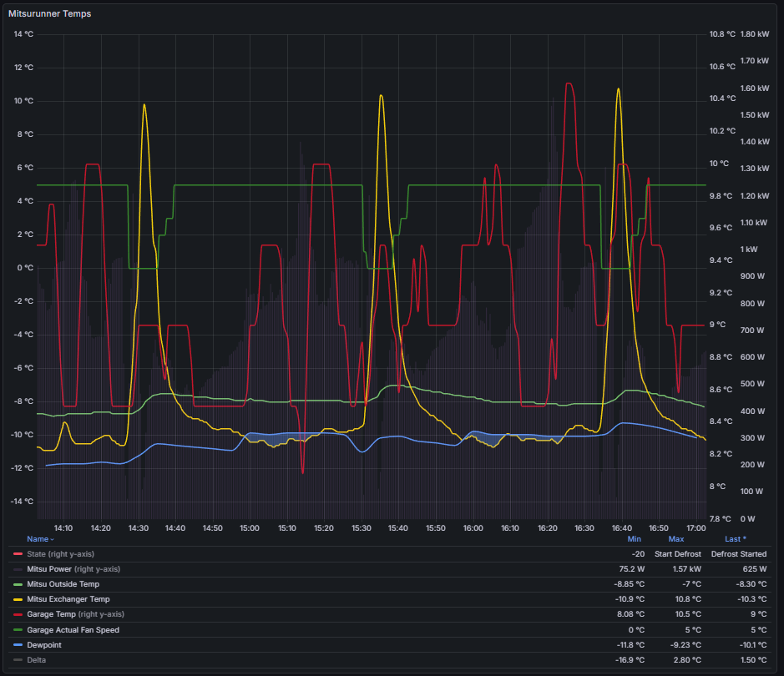This screenshot has height=676, width=784.
Task: Click Garage Actual Fan Speed green color swatch
Action: click(18, 630)
